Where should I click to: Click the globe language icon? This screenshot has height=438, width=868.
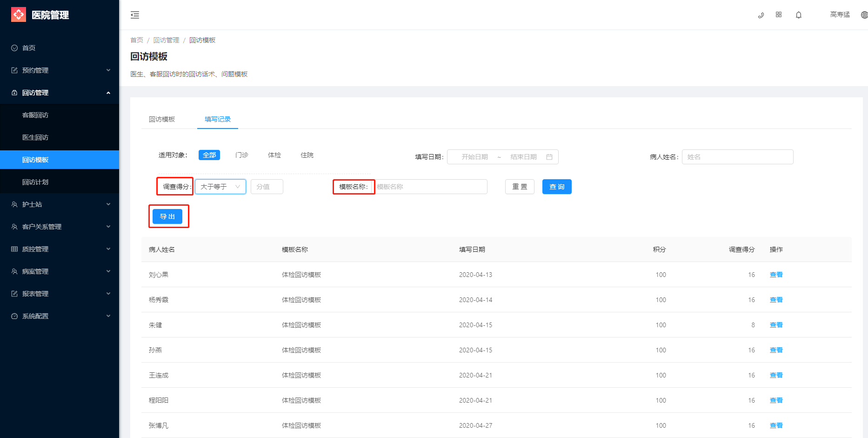864,15
